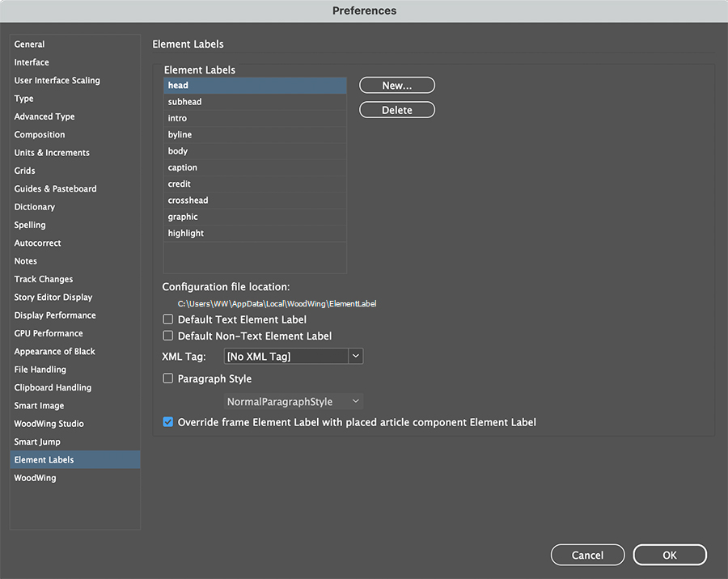Select Dictionary in the sidebar
728x579 pixels.
pos(75,207)
